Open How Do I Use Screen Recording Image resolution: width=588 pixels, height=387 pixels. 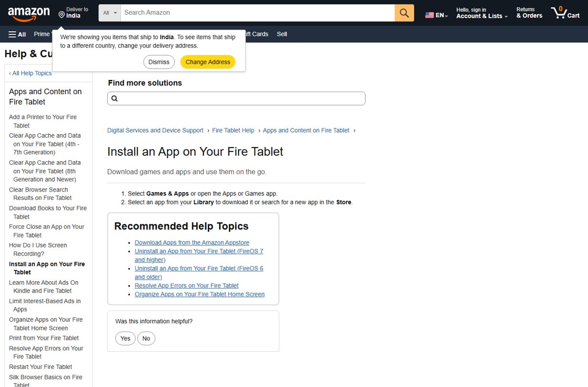[x=38, y=249]
